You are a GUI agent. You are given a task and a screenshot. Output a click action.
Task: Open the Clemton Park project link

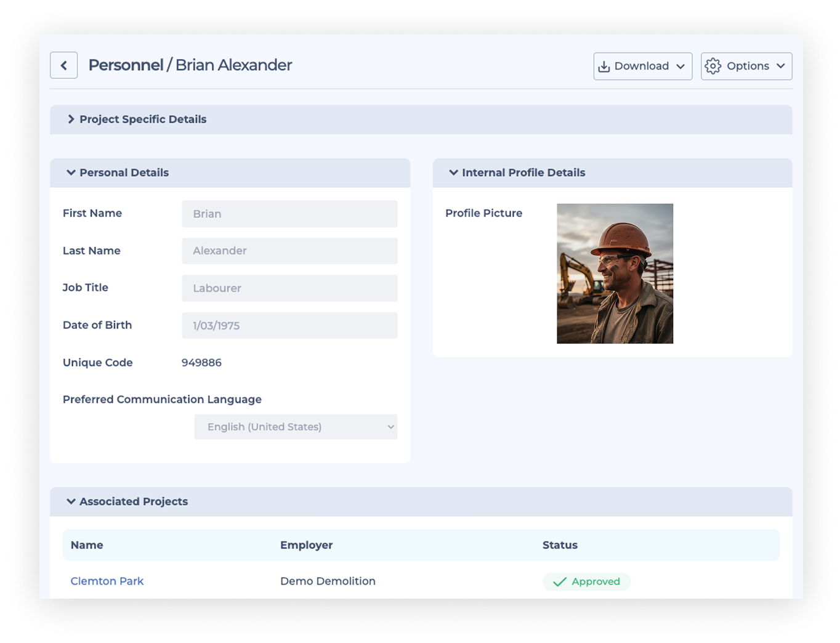[107, 581]
